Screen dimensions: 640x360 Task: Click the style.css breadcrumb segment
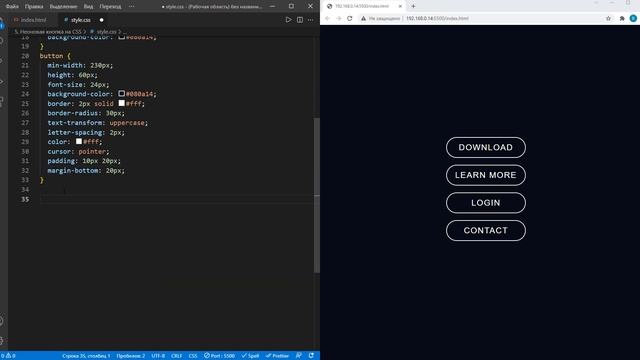coord(106,31)
